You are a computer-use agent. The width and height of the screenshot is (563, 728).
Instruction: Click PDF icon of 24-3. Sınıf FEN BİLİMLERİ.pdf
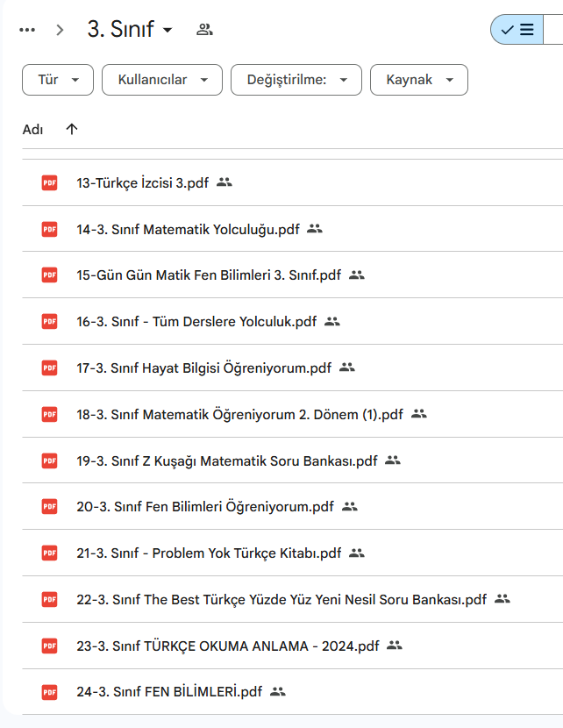point(50,692)
